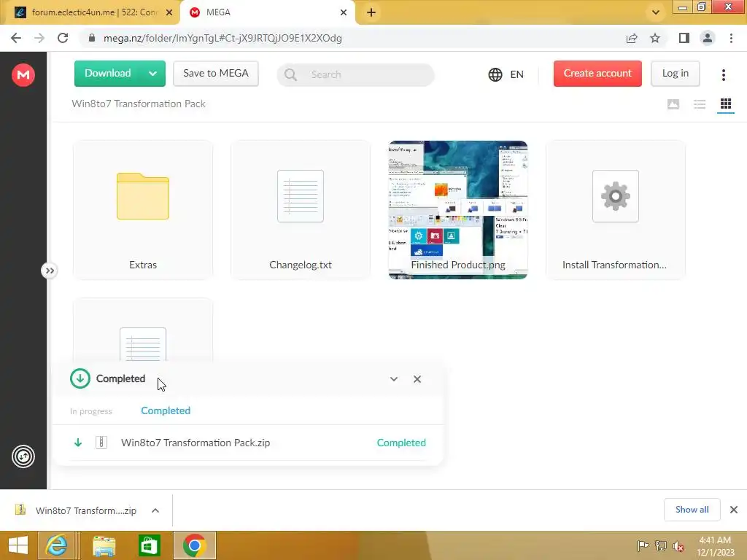
Task: Click the zip file icon in transfer row
Action: coord(101,443)
